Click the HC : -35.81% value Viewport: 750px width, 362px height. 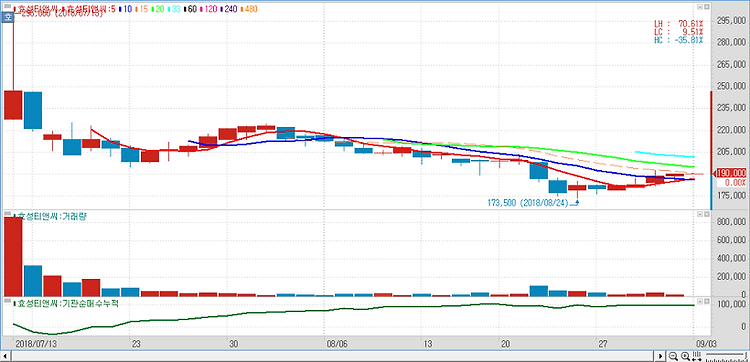point(678,40)
